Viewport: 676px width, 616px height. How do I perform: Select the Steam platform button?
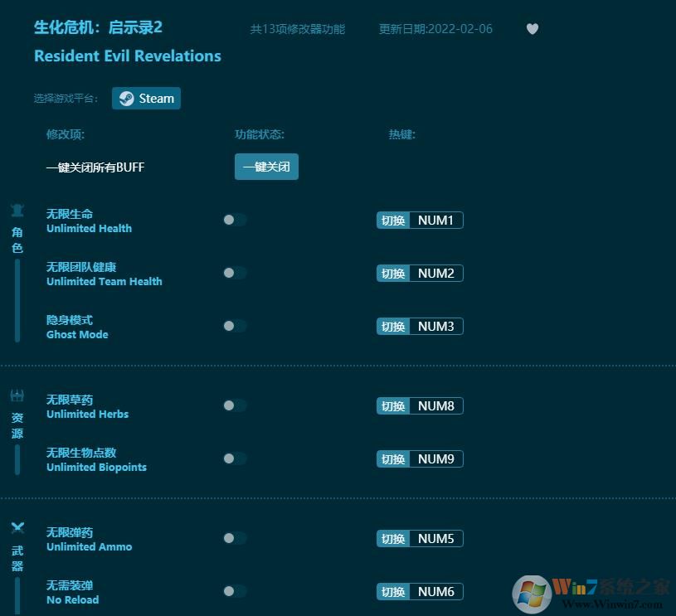pos(146,98)
